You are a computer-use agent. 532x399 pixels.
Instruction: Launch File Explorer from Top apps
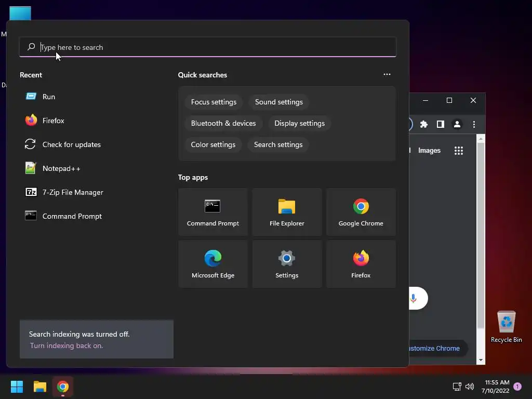(x=287, y=212)
